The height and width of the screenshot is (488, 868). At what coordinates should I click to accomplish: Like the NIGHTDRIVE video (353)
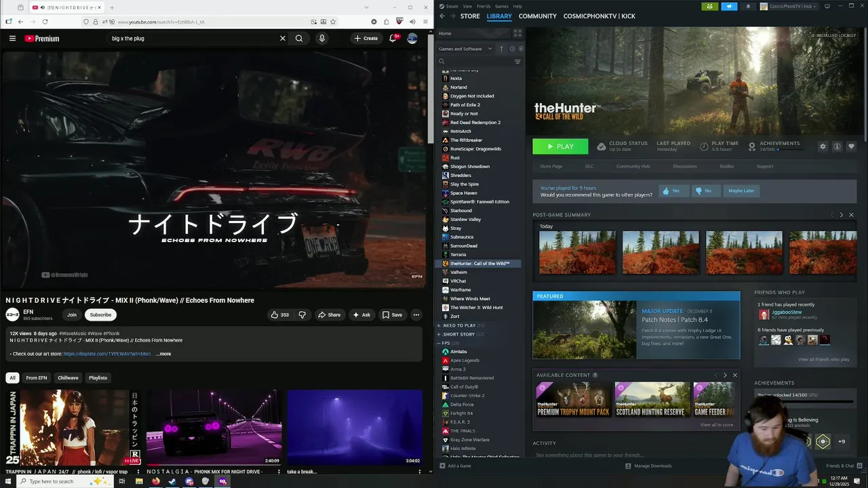279,314
